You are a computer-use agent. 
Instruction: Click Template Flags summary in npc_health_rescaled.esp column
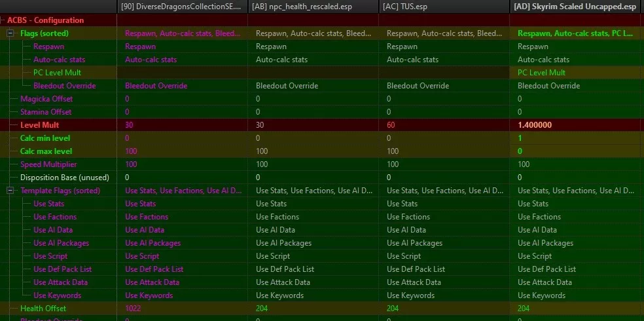(314, 191)
